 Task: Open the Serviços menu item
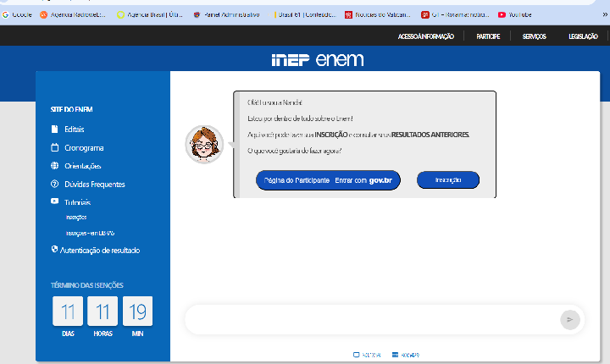(x=534, y=36)
